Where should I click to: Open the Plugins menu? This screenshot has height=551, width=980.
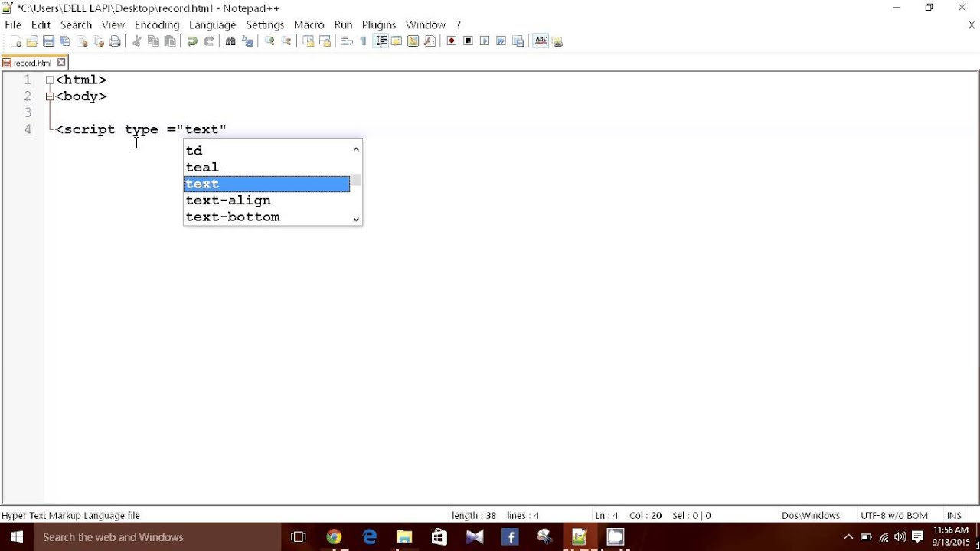[379, 24]
